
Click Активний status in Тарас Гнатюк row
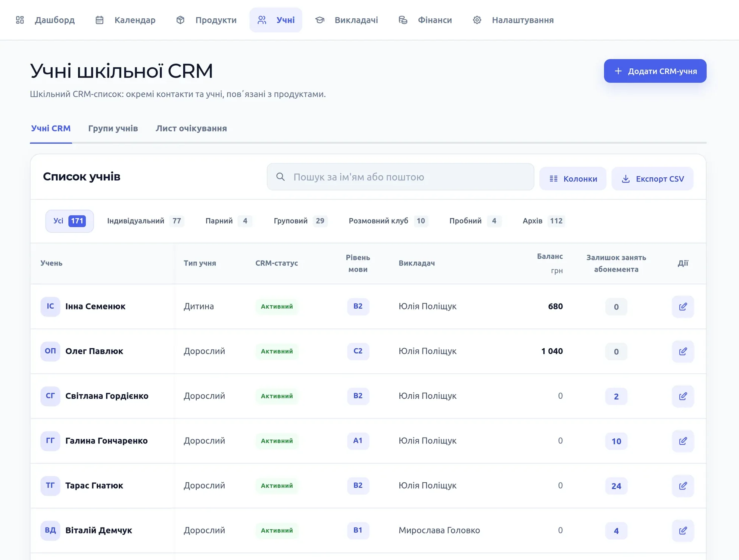pos(277,486)
